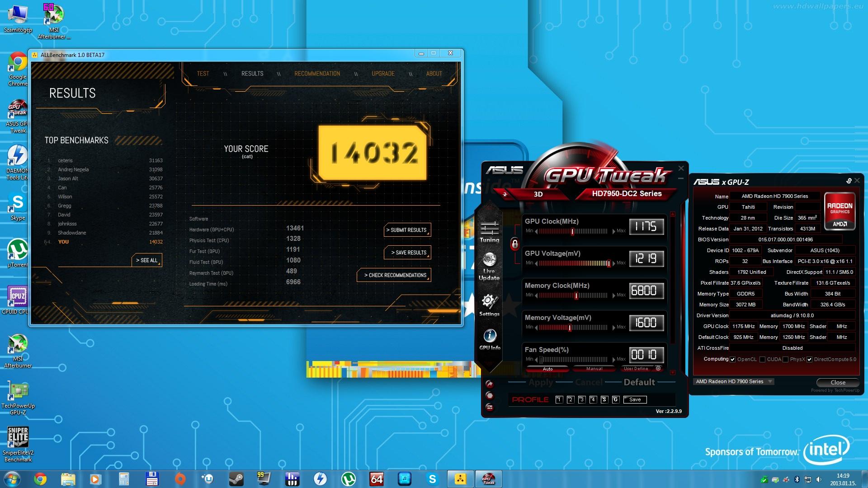Click the Radeon Graphics logo in GPU-Z
Image resolution: width=868 pixels, height=488 pixels.
(840, 211)
